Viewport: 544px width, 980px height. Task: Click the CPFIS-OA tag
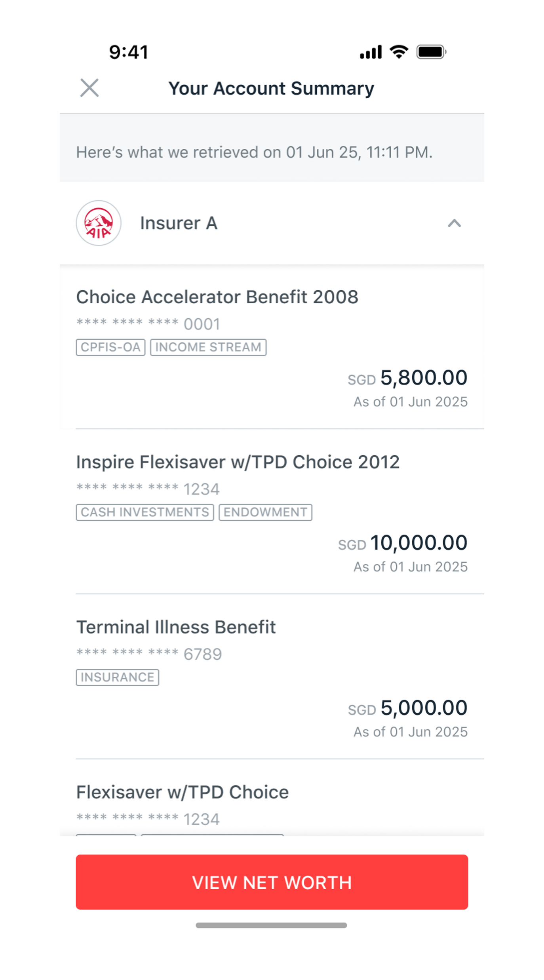click(x=110, y=347)
